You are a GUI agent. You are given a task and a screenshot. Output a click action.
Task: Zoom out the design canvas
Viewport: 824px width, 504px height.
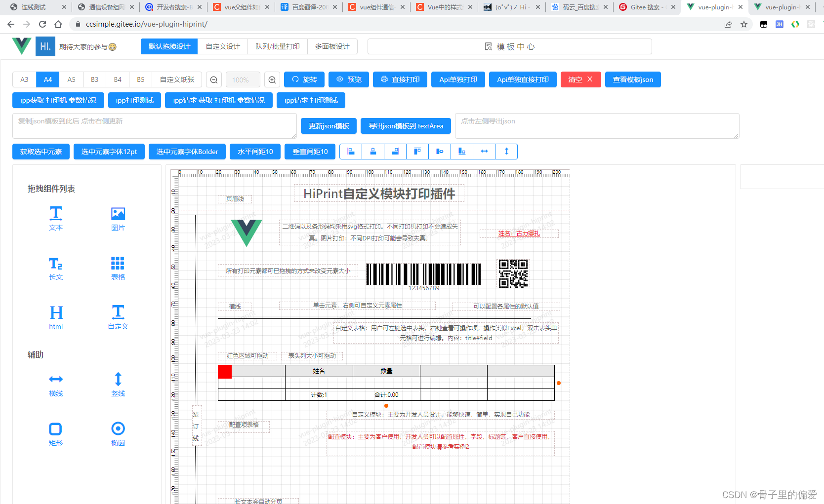pos(214,80)
